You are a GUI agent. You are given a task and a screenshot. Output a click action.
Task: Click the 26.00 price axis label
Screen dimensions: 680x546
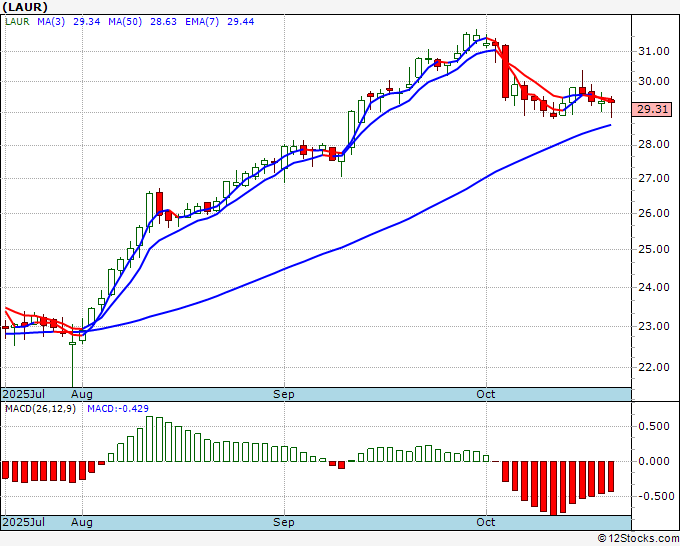[x=654, y=213]
